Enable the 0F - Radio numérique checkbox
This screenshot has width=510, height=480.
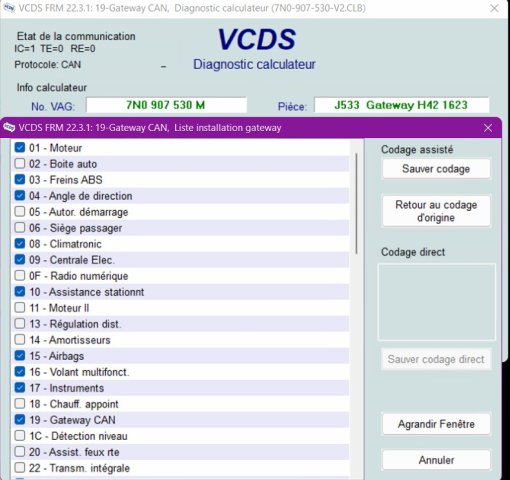[x=20, y=275]
